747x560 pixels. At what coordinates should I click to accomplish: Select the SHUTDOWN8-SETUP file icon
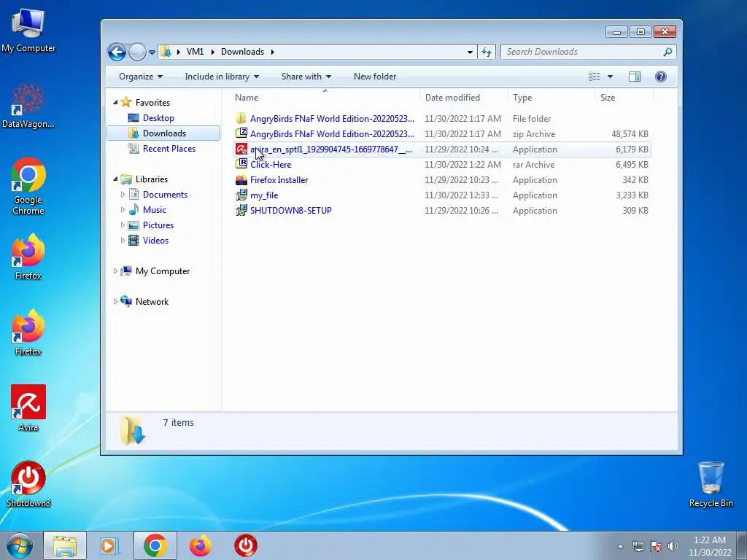241,210
